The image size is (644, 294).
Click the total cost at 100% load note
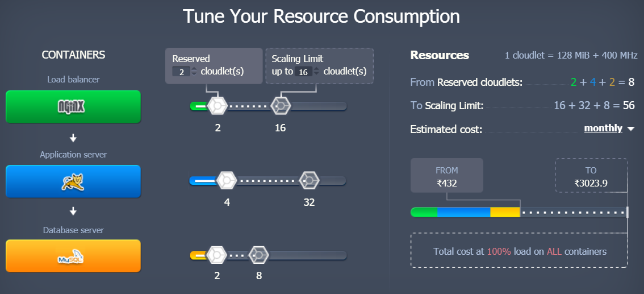coord(519,251)
